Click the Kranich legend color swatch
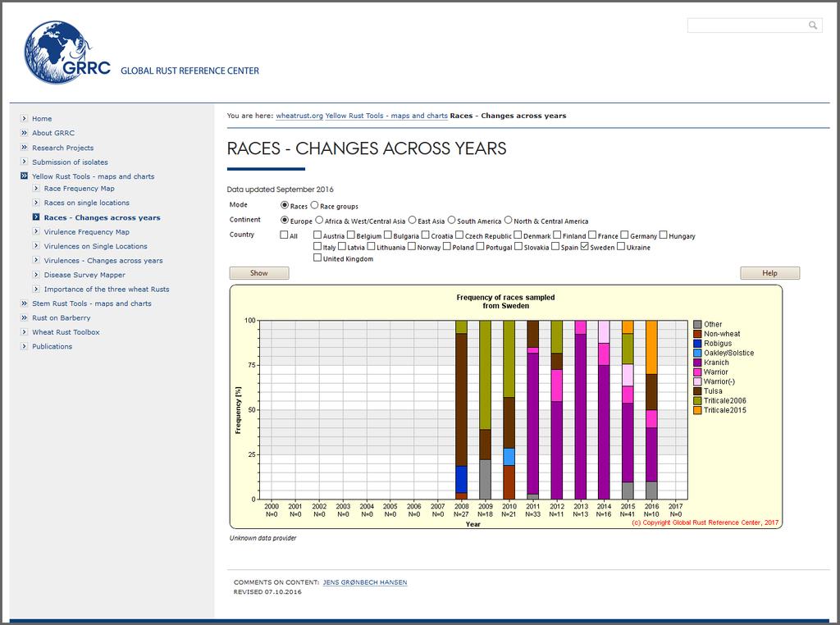840x625 pixels. pos(697,363)
